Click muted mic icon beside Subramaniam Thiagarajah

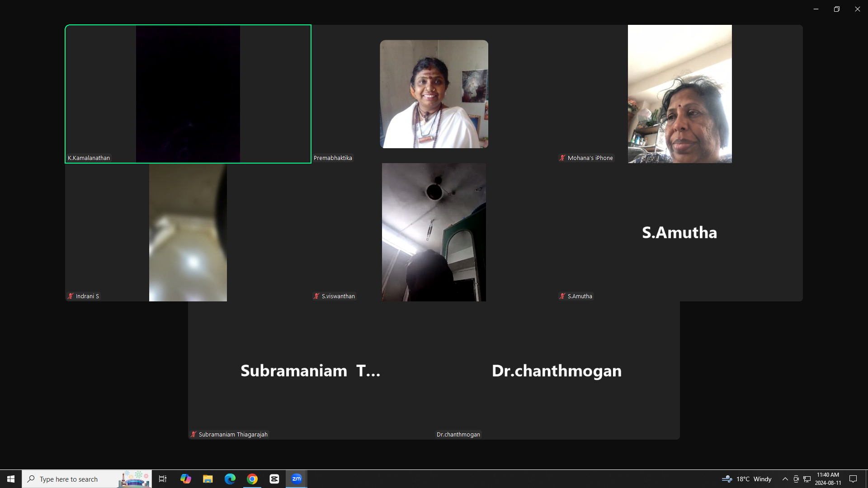pos(193,435)
